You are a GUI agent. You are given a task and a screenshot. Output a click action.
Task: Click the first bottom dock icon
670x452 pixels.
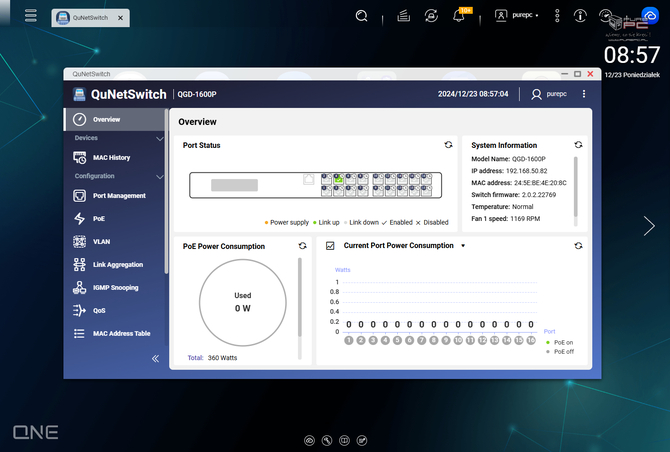[309, 440]
